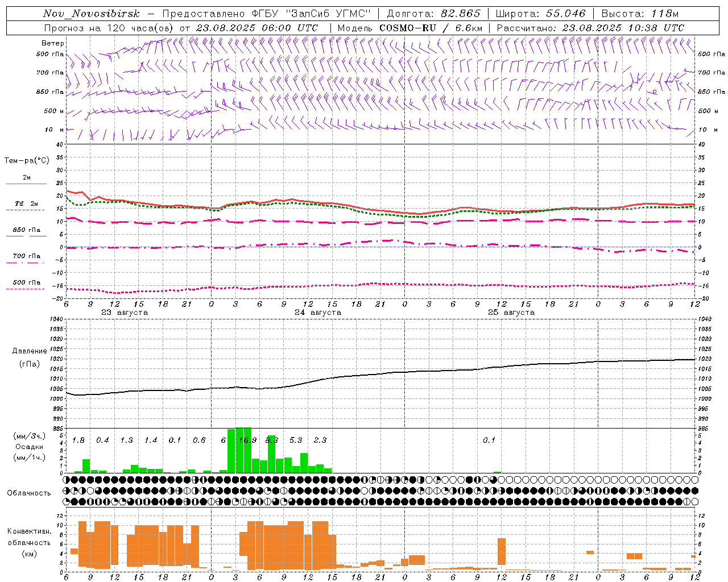
Task: Select the red 2м temperature legend entry
Action: (26, 180)
